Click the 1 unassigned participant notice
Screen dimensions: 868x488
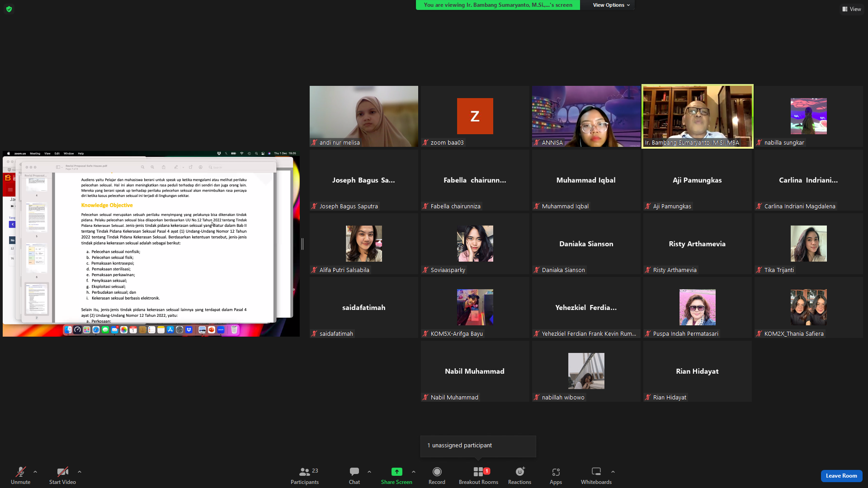(478, 446)
